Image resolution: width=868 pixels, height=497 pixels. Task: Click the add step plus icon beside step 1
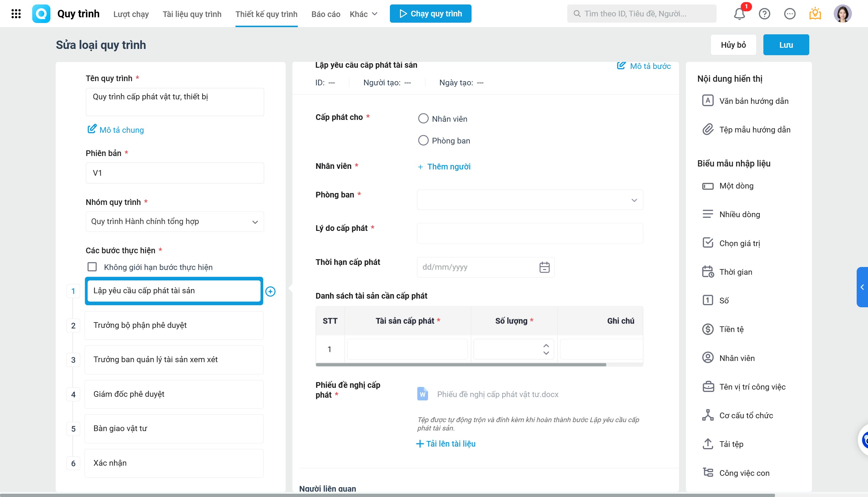click(x=270, y=291)
